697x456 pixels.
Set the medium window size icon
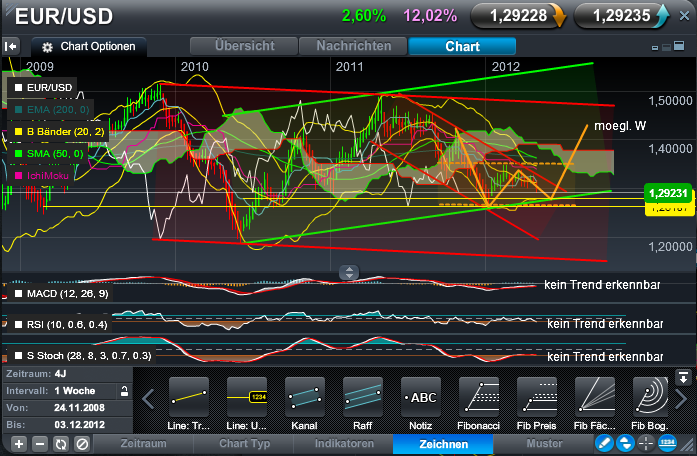pyautogui.click(x=666, y=47)
